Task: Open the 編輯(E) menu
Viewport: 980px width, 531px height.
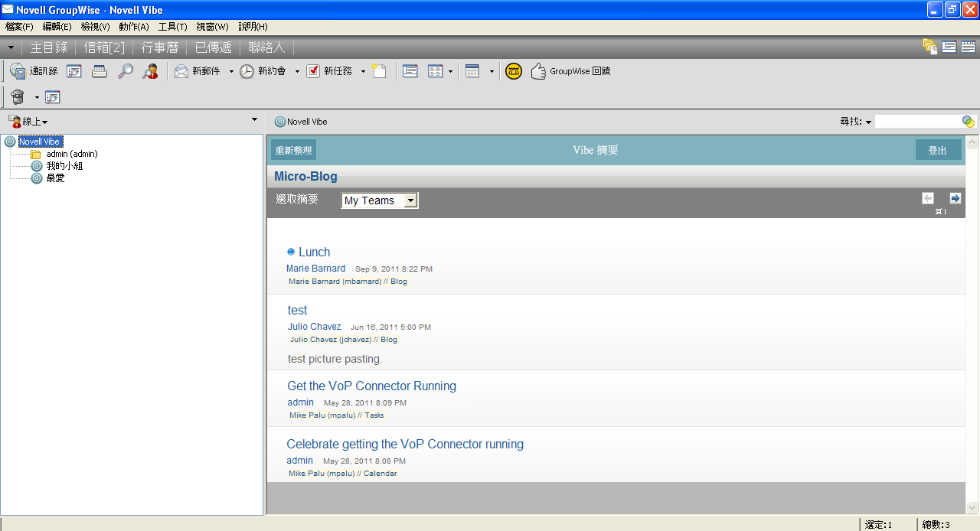Action: tap(57, 27)
